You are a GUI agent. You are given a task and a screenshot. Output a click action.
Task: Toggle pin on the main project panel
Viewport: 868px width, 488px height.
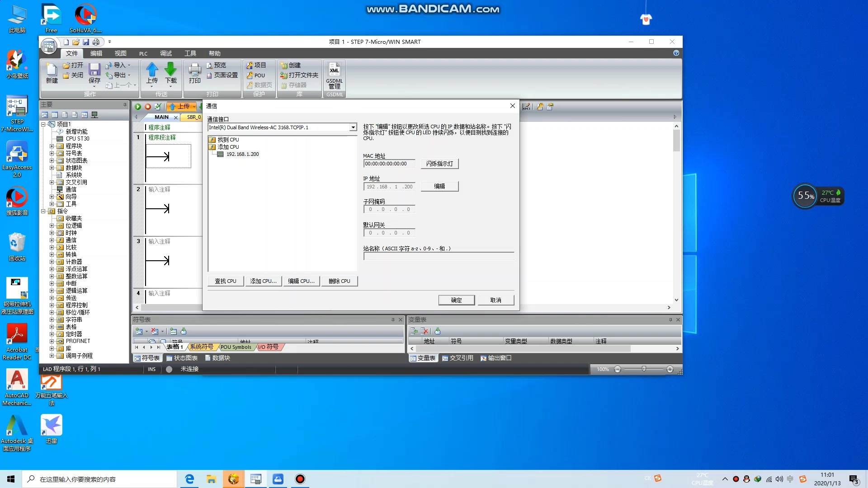(125, 104)
